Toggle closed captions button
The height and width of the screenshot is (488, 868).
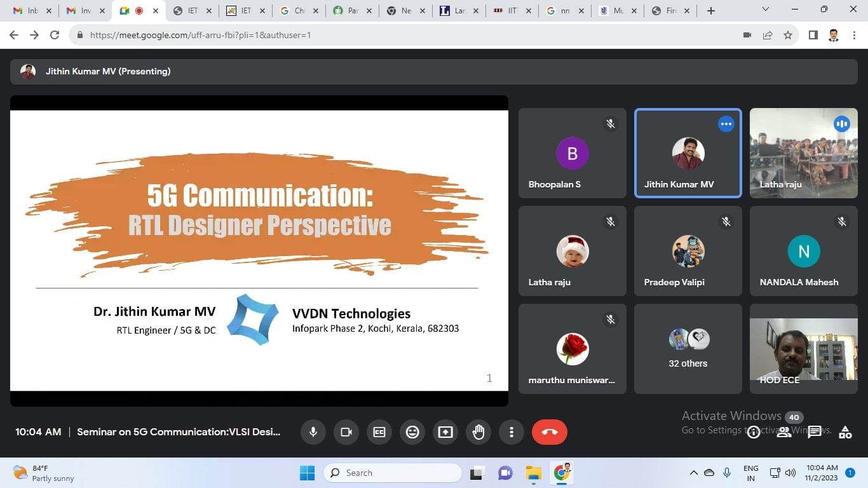(379, 432)
